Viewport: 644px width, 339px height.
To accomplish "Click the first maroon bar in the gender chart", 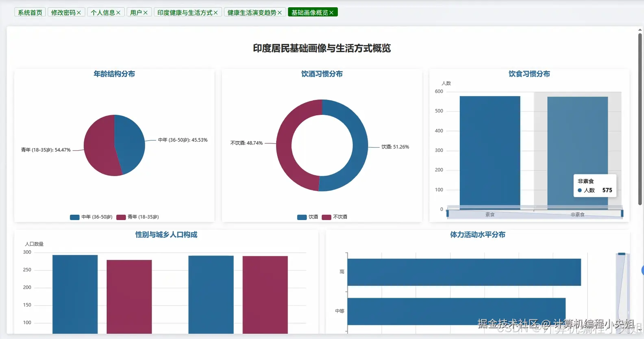I will [x=129, y=297].
